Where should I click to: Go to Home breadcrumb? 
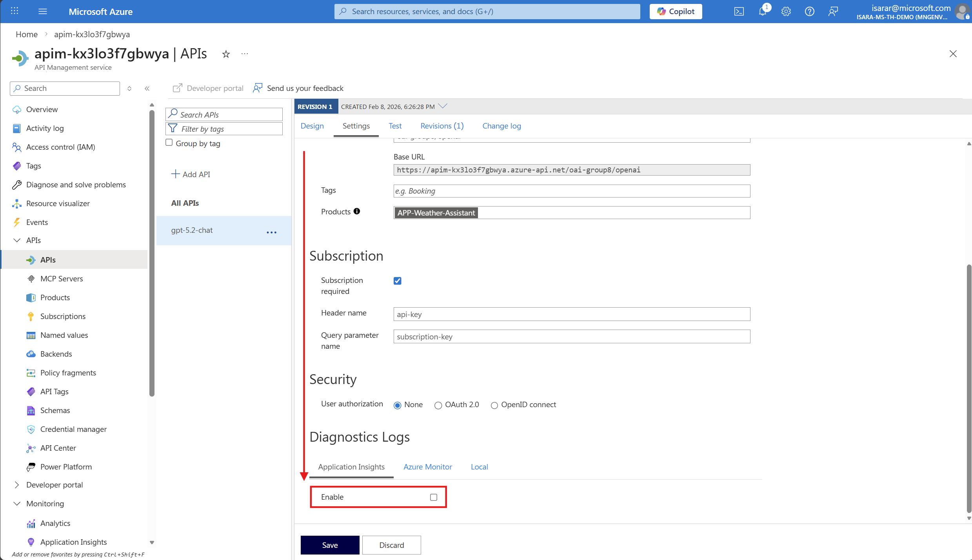[x=27, y=34]
